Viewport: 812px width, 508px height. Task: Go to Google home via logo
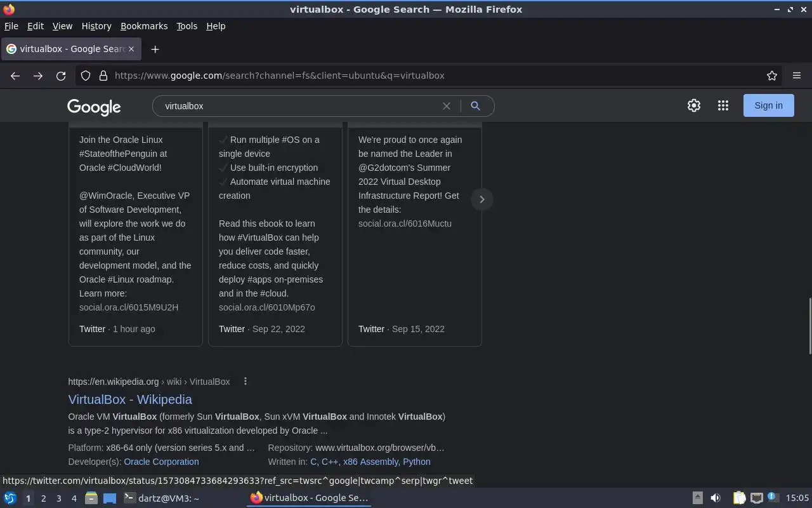[x=94, y=107]
